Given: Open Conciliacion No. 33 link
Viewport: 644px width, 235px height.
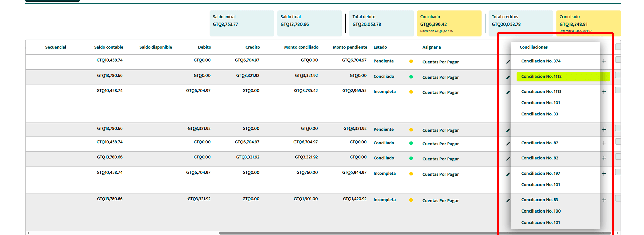Looking at the screenshot, I should pos(540,114).
